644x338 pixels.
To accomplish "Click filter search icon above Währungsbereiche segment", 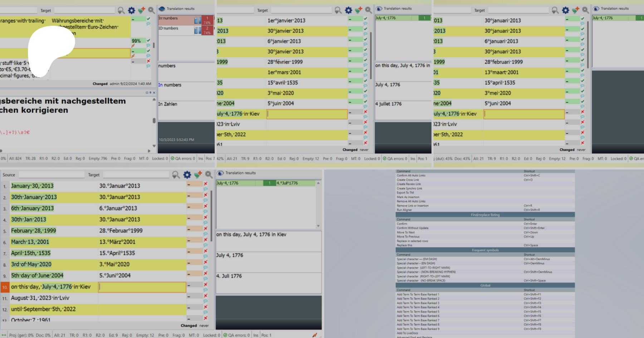I will pos(121,10).
